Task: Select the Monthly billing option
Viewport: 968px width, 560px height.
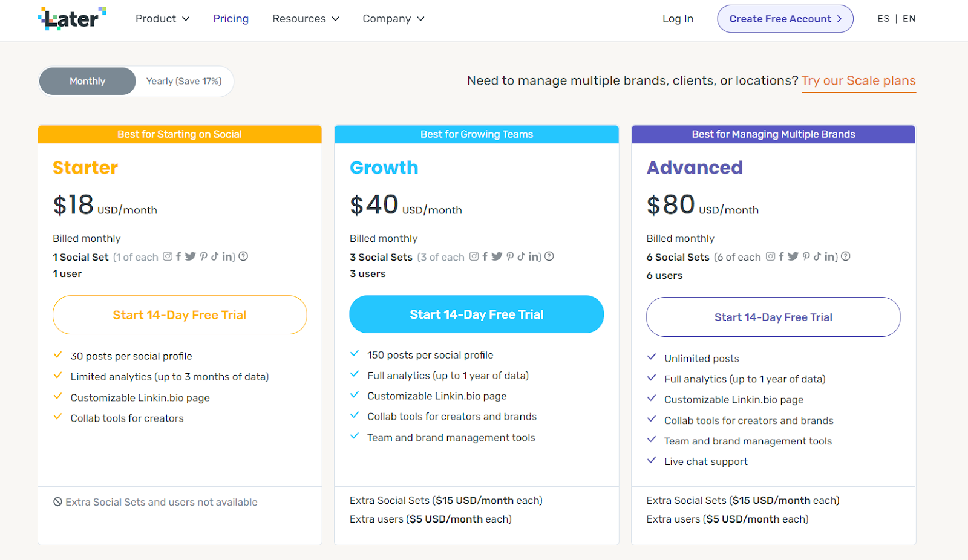Action: [x=88, y=81]
